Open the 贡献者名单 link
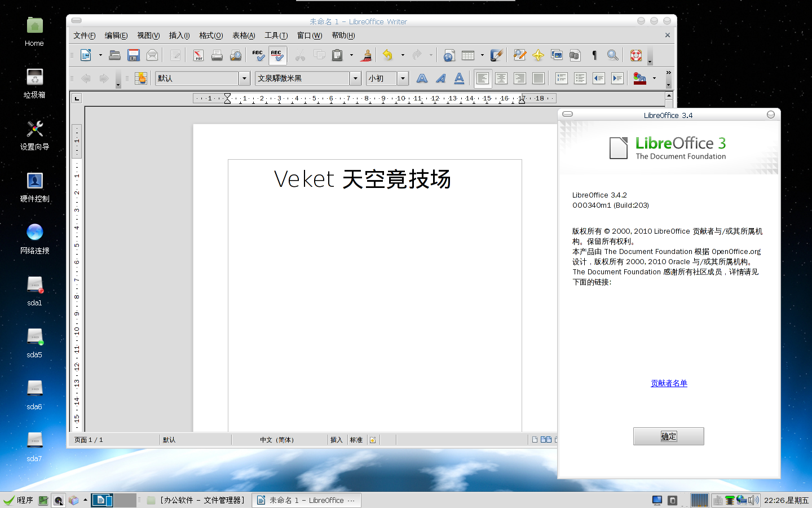The height and width of the screenshot is (508, 812). (x=669, y=383)
